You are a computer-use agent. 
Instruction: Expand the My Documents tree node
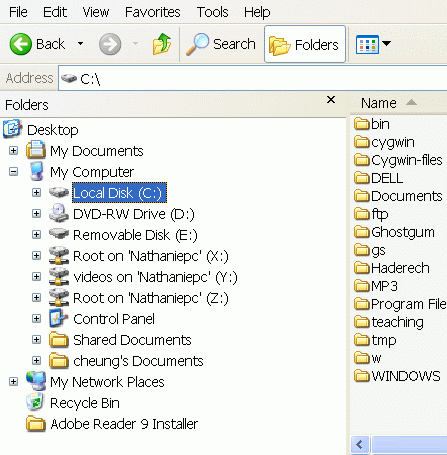(x=13, y=151)
